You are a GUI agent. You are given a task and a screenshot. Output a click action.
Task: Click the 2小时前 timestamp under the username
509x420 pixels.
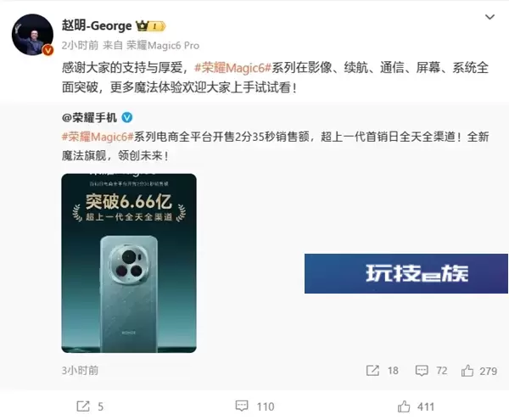coord(80,46)
